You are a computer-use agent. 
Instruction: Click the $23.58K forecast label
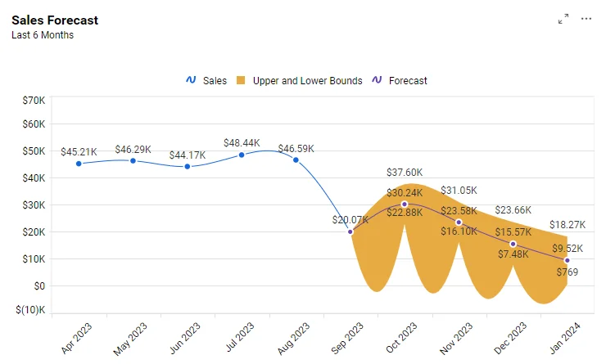click(x=459, y=211)
